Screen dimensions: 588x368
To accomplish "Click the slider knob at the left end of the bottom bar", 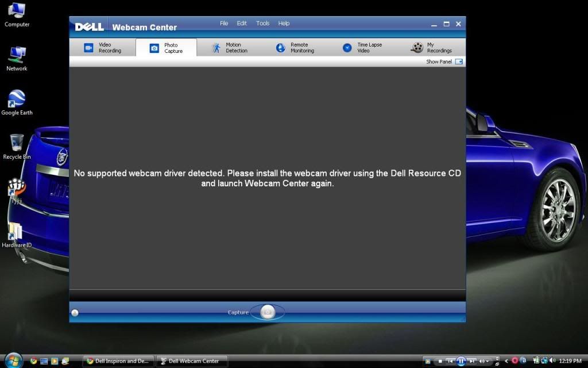I will (75, 312).
